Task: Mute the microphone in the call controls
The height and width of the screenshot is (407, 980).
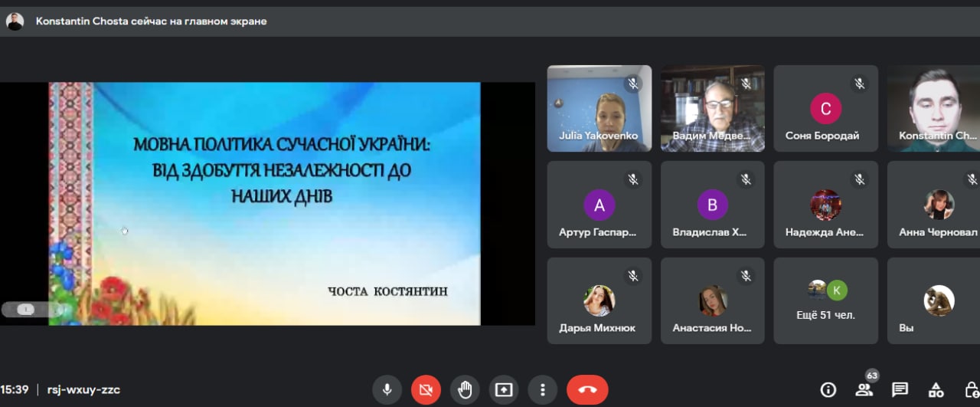Action: pyautogui.click(x=387, y=389)
